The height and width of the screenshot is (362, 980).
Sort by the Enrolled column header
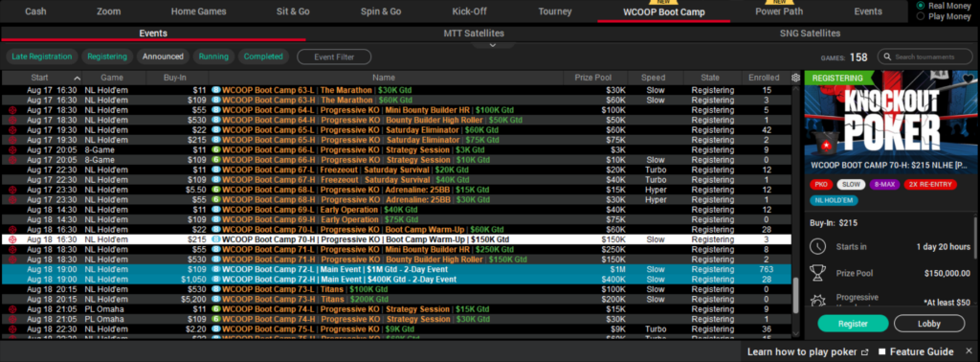764,78
